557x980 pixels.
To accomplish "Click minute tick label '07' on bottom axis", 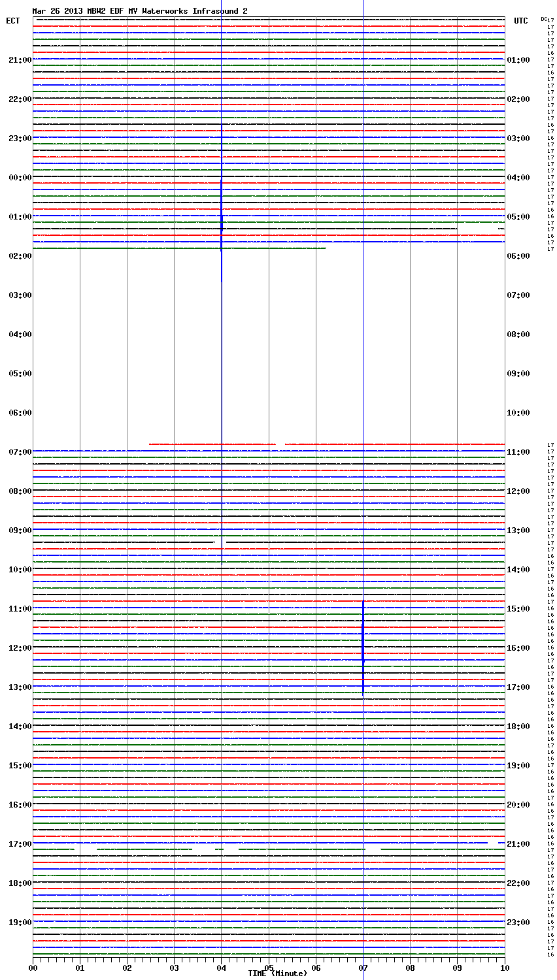I will (x=363, y=968).
